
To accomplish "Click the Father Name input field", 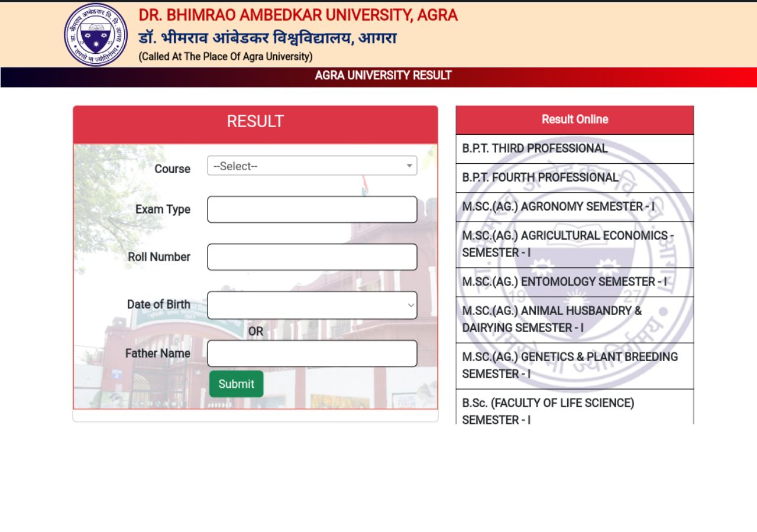I will click(x=312, y=353).
